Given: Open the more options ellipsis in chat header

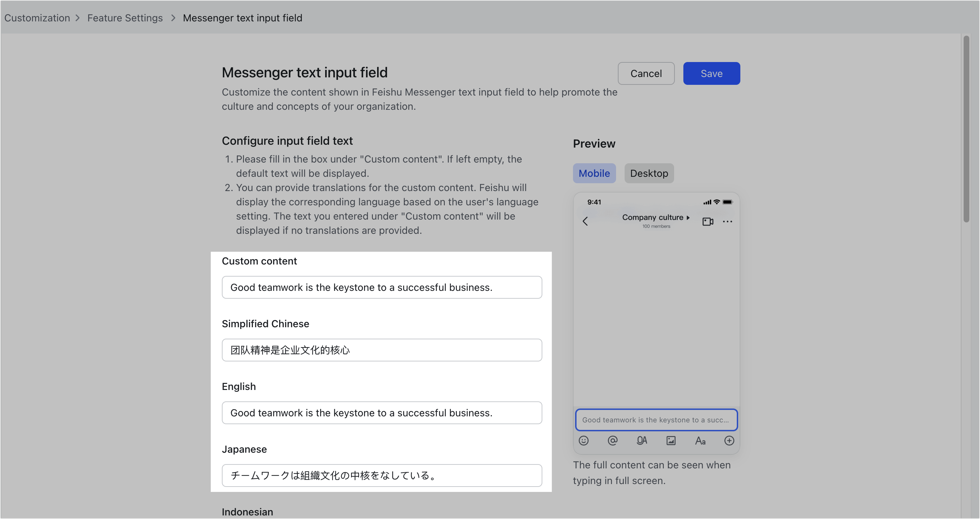Looking at the screenshot, I should click(x=728, y=221).
